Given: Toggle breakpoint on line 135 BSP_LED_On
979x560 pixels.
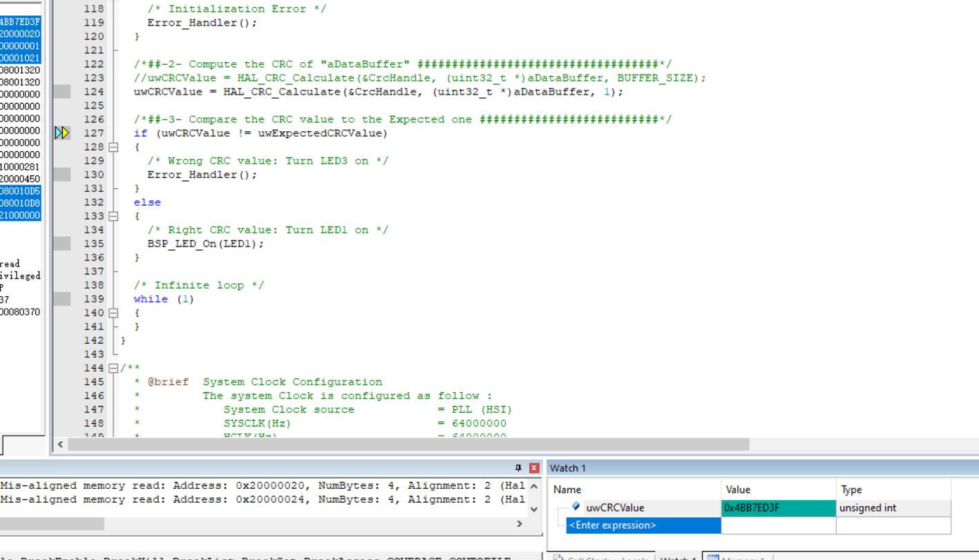Looking at the screenshot, I should coord(62,244).
